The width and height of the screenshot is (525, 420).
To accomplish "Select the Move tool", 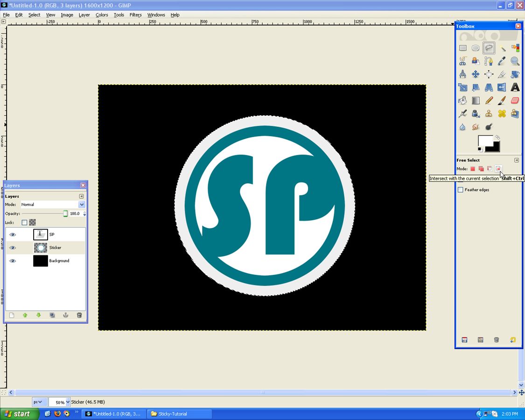I will pyautogui.click(x=476, y=74).
